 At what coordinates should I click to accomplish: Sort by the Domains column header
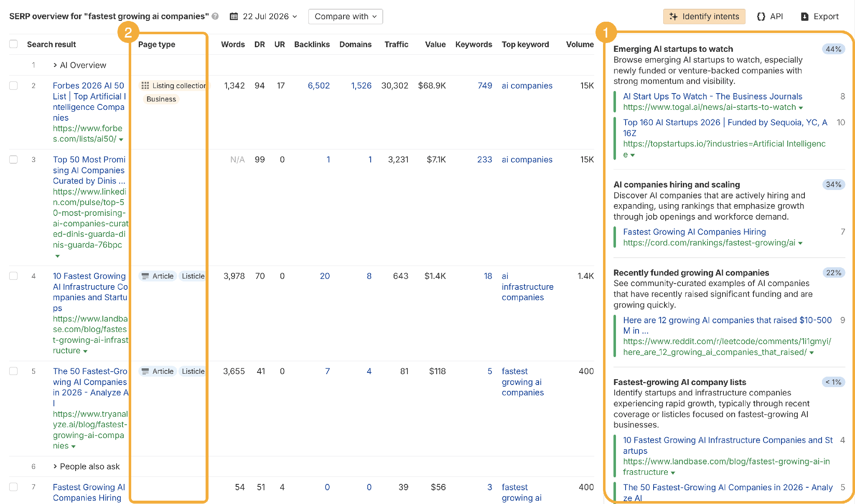(x=355, y=44)
